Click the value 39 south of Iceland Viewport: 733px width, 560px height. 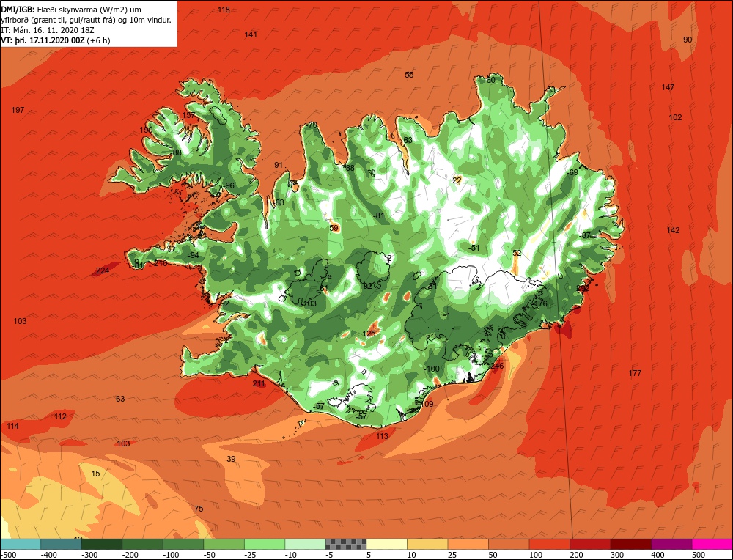click(231, 459)
